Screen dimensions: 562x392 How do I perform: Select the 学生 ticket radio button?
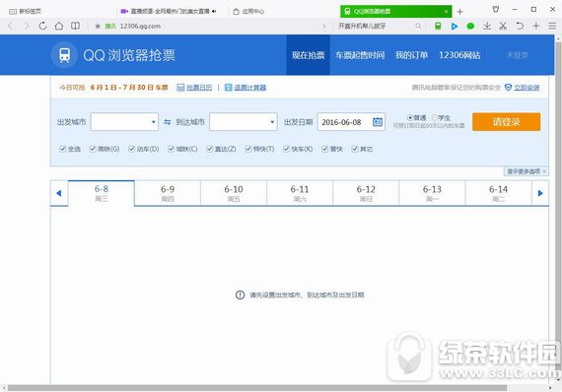435,118
